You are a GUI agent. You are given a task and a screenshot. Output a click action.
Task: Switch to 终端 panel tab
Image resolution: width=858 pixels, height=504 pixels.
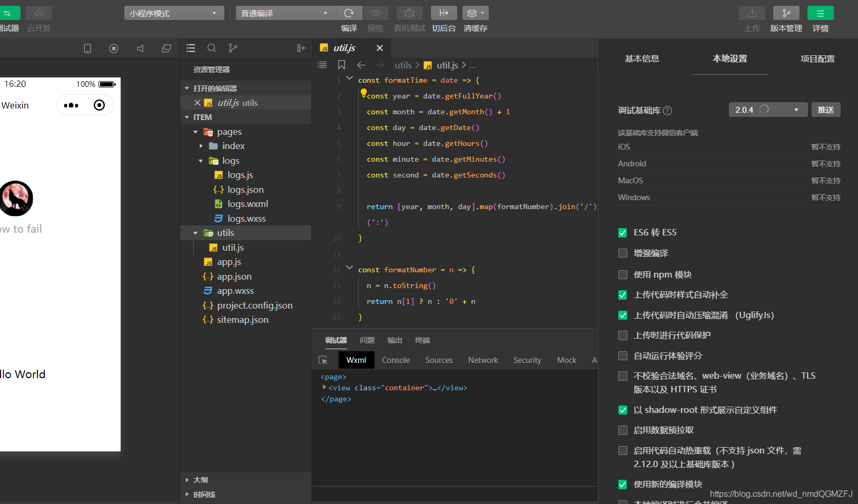pos(422,340)
